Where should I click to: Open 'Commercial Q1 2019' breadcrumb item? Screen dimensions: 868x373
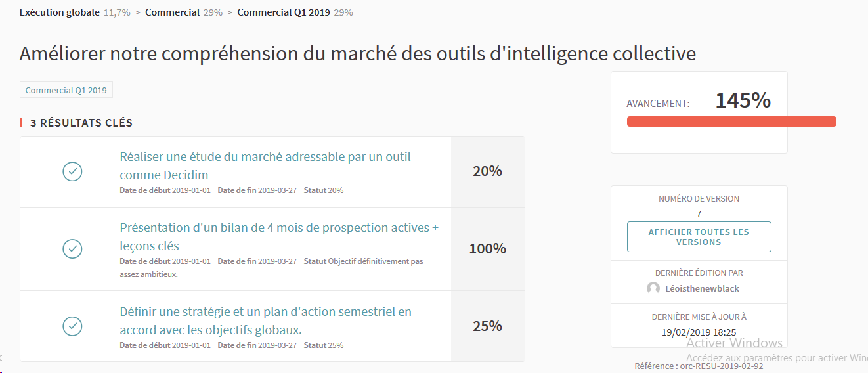[284, 12]
